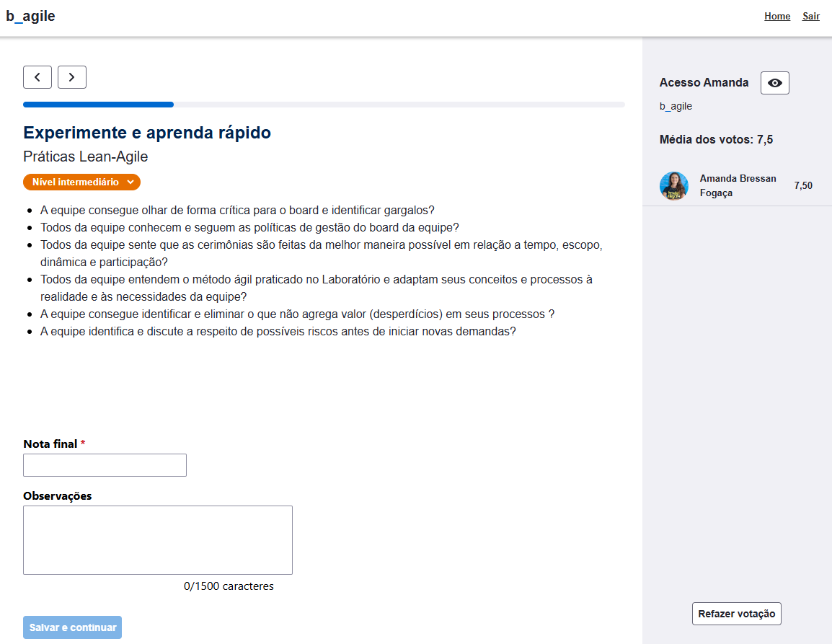The height and width of the screenshot is (644, 832).
Task: Focus the Nota final input field
Action: pos(105,465)
